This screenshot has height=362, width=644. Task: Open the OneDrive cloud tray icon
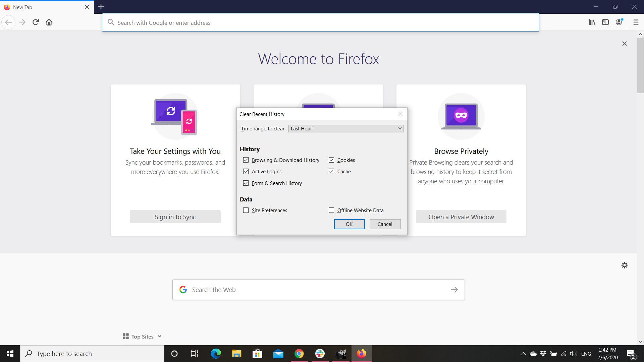click(x=533, y=354)
